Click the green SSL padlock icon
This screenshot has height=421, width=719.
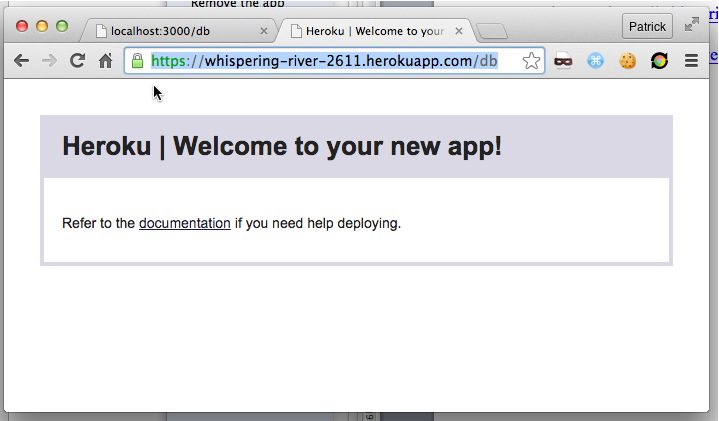(137, 61)
